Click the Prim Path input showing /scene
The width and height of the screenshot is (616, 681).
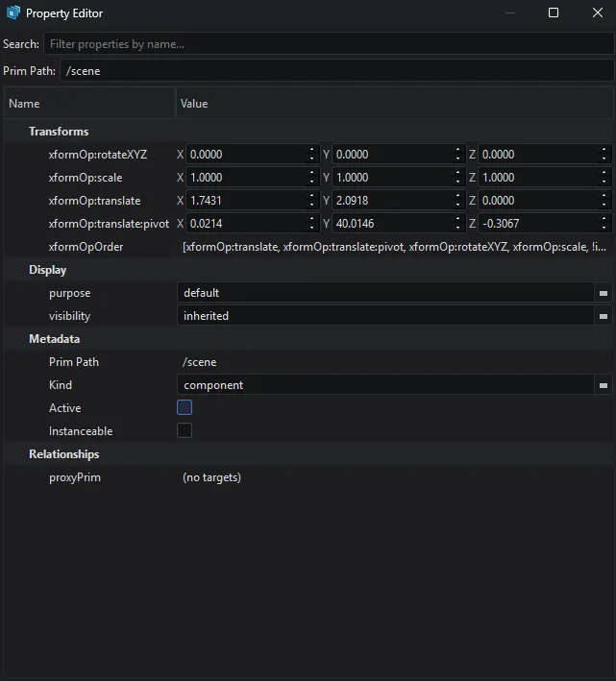pyautogui.click(x=336, y=71)
